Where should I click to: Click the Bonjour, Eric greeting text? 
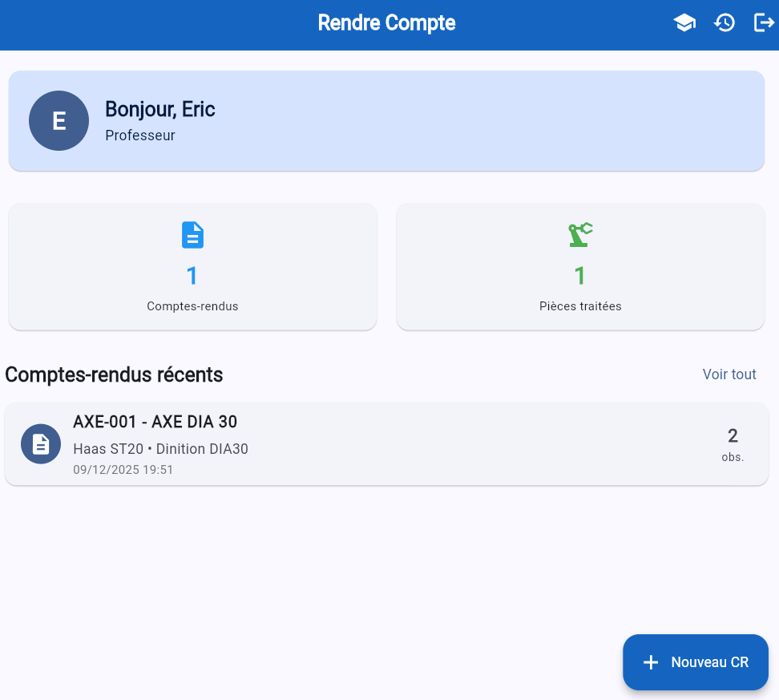160,109
